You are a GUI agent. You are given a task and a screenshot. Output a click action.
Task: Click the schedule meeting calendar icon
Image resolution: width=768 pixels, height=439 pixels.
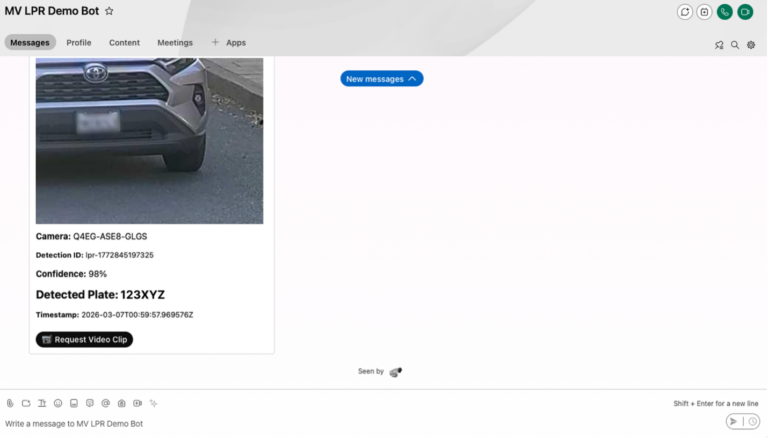(x=704, y=12)
